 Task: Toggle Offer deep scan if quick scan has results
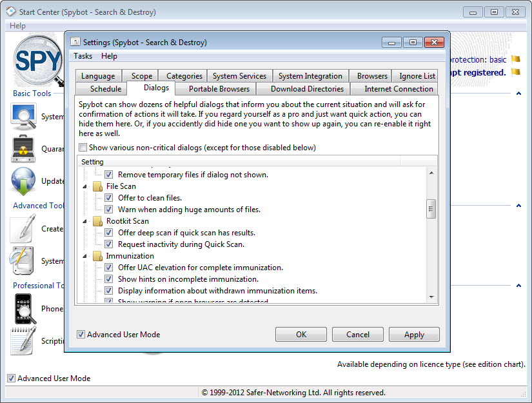[108, 233]
